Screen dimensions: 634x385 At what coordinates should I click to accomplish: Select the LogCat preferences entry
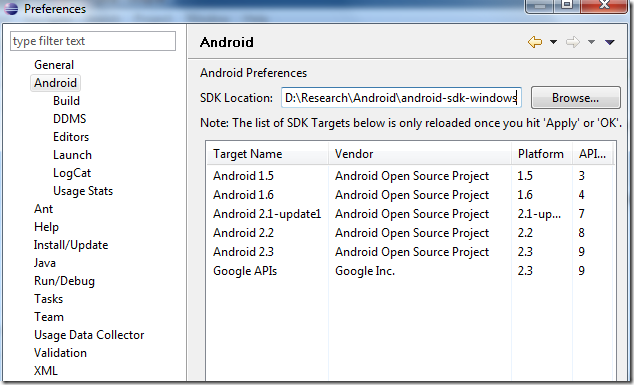tap(72, 173)
